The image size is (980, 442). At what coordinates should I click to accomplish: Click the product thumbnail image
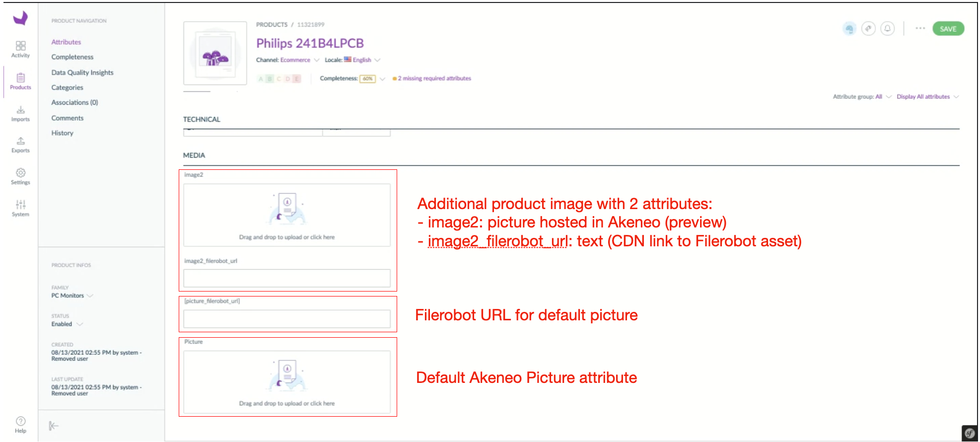pos(215,53)
